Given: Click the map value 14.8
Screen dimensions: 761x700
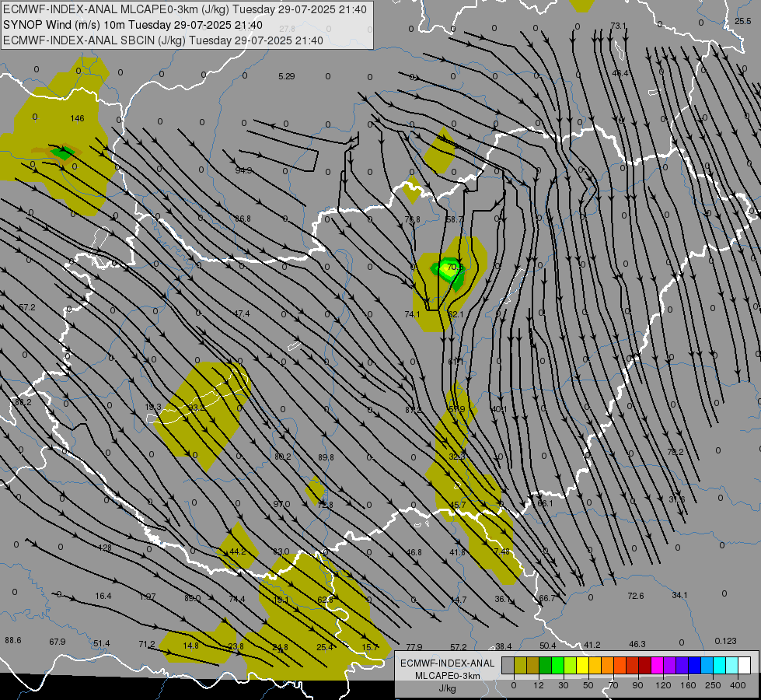Looking at the screenshot, I should 190,646.
